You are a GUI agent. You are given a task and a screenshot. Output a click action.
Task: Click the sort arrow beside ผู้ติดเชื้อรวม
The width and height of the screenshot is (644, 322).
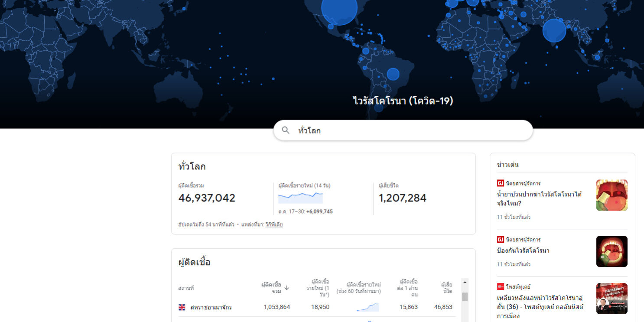point(286,288)
